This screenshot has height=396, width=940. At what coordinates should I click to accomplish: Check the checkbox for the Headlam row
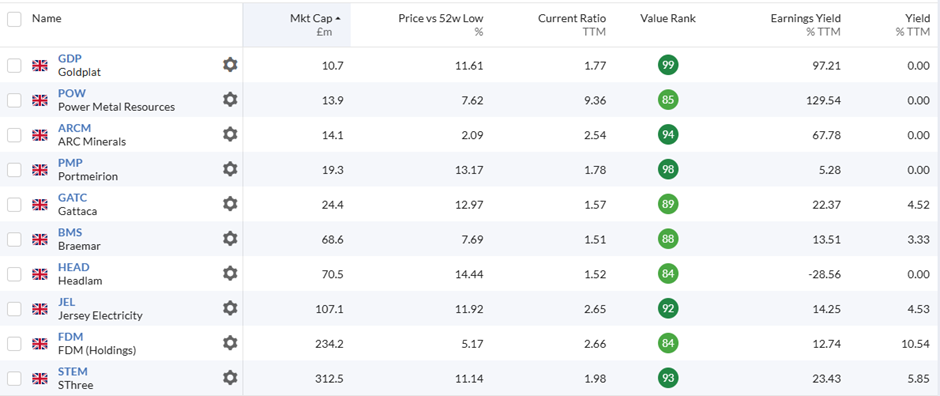14,274
